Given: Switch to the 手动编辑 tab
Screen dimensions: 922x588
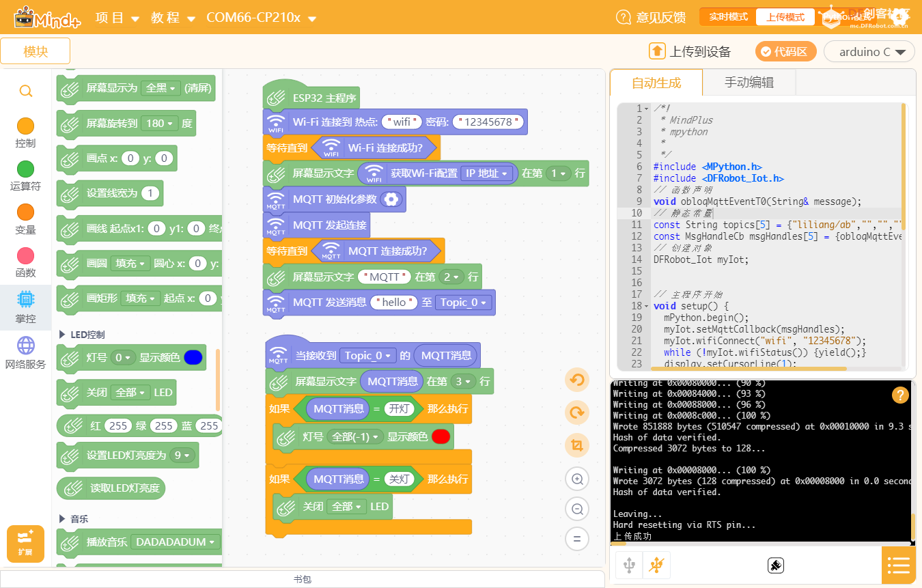Looking at the screenshot, I should [x=749, y=83].
